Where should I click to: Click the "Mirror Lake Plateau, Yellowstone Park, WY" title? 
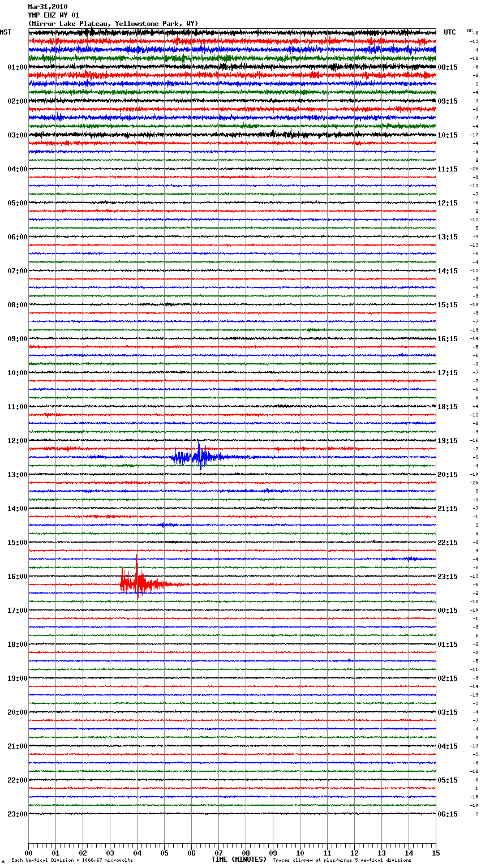(113, 24)
